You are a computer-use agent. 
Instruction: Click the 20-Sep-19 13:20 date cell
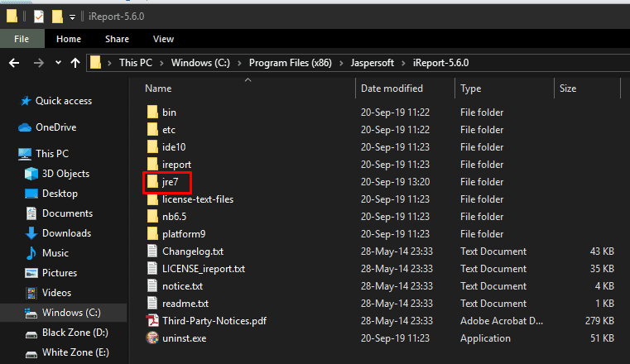pos(395,182)
